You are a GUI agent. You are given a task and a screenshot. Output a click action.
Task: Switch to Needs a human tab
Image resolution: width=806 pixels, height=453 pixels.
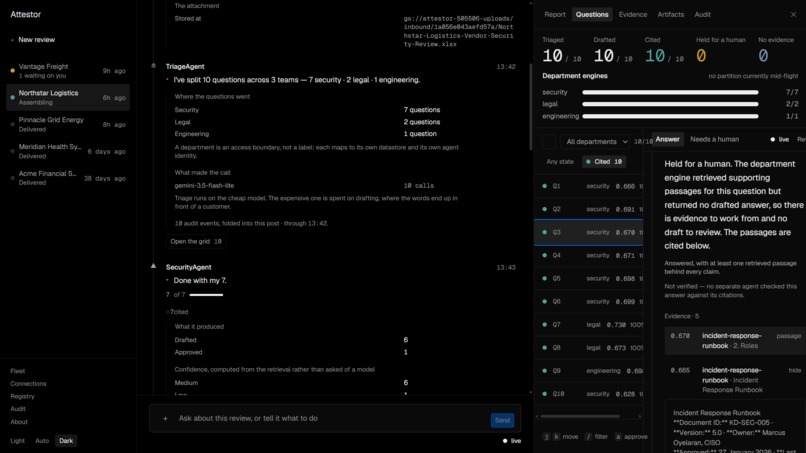point(714,139)
